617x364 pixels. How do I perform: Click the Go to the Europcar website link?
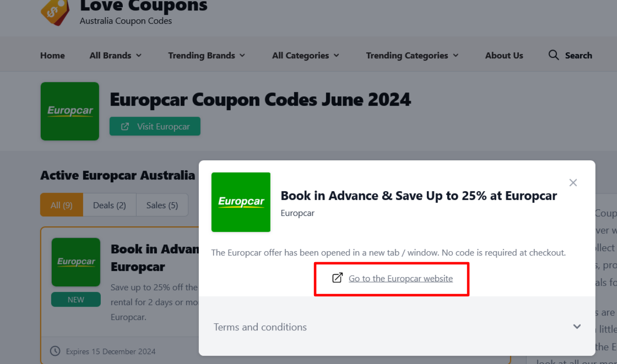point(400,278)
